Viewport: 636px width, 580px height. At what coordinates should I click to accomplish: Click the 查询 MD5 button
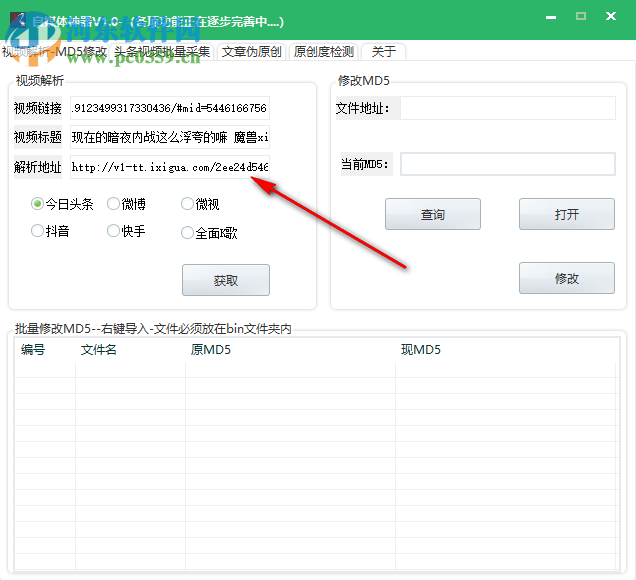click(x=433, y=214)
